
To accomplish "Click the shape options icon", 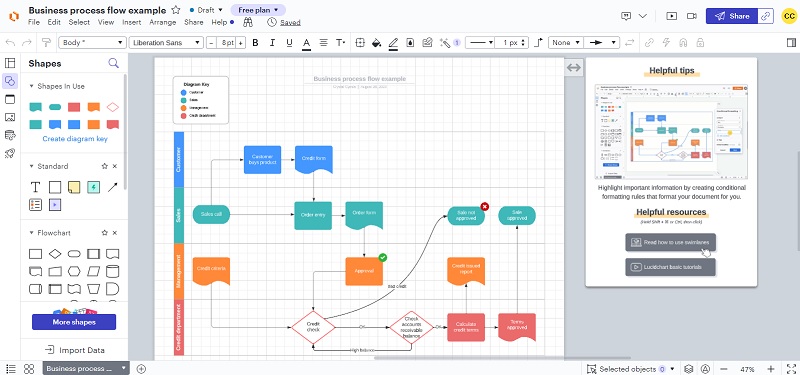I will pos(360,43).
